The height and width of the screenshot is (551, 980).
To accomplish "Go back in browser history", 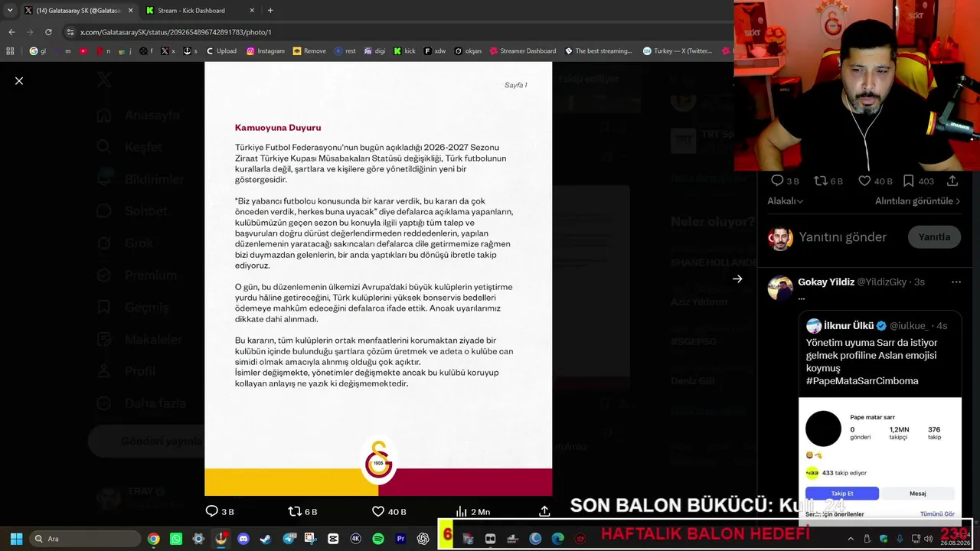I will [x=11, y=32].
